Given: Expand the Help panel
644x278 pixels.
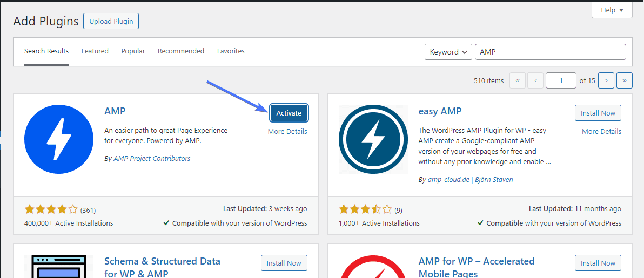Looking at the screenshot, I should 612,10.
